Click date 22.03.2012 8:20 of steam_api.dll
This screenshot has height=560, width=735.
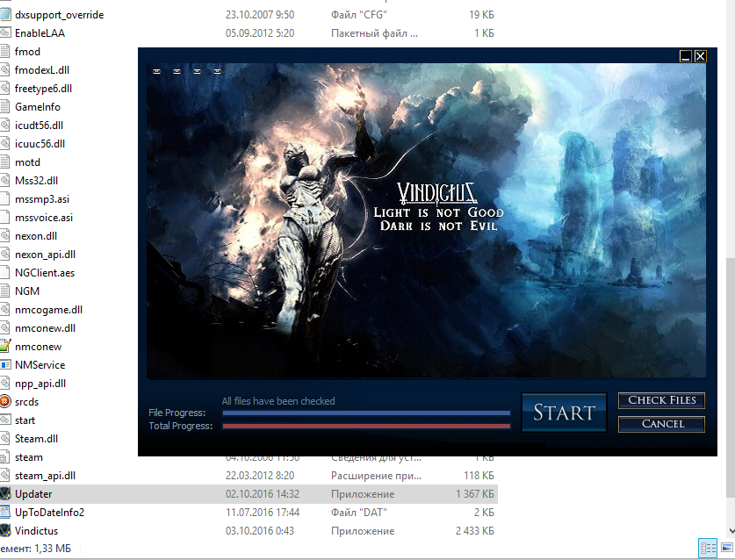[260, 475]
